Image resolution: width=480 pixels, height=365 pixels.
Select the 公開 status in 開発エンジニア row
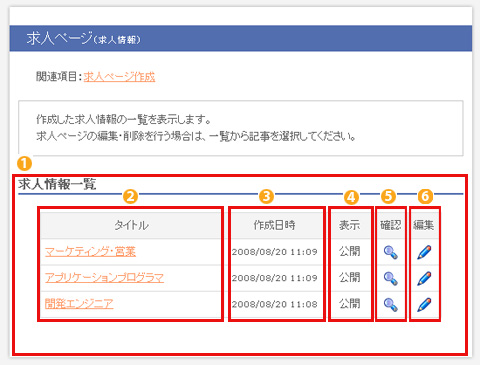point(350,304)
